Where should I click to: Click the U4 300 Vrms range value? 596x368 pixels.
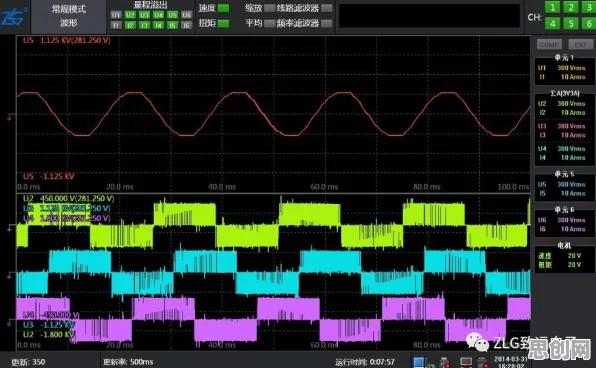(571, 148)
